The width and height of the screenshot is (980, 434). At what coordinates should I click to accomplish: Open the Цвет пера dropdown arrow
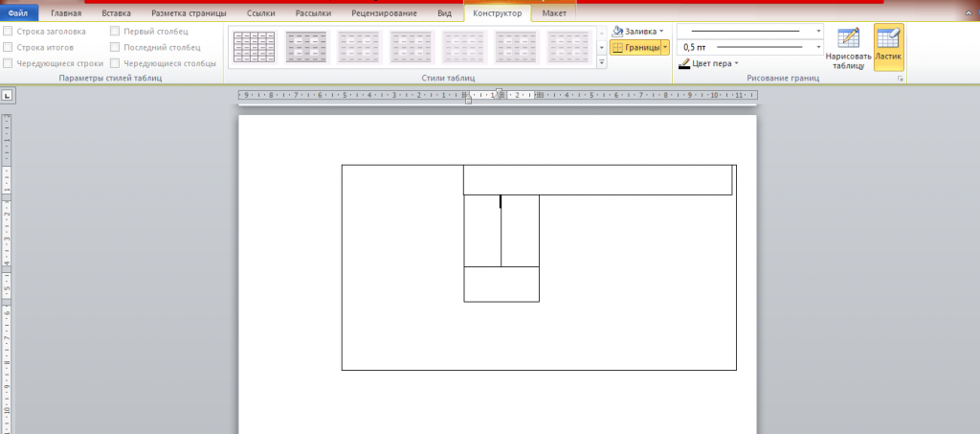coord(736,63)
